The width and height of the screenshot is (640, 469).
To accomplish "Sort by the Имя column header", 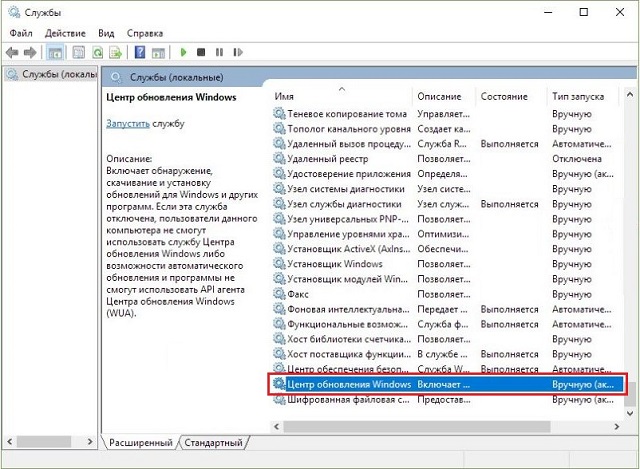I will (x=341, y=97).
